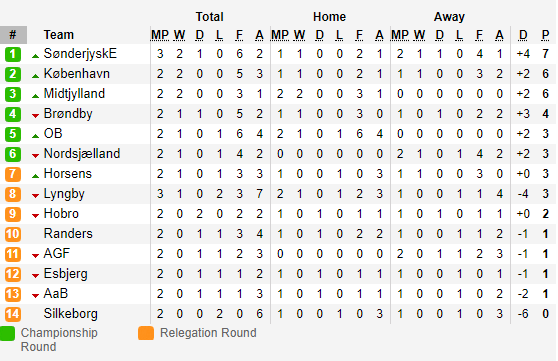
Task: Click the Nordsjælland team name
Action: tap(82, 154)
